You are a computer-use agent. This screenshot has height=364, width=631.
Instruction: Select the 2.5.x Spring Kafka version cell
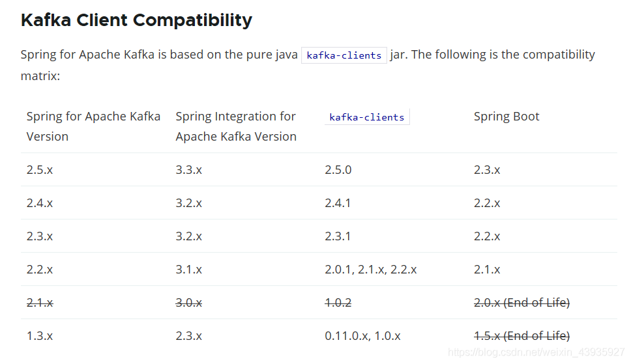[x=40, y=170]
